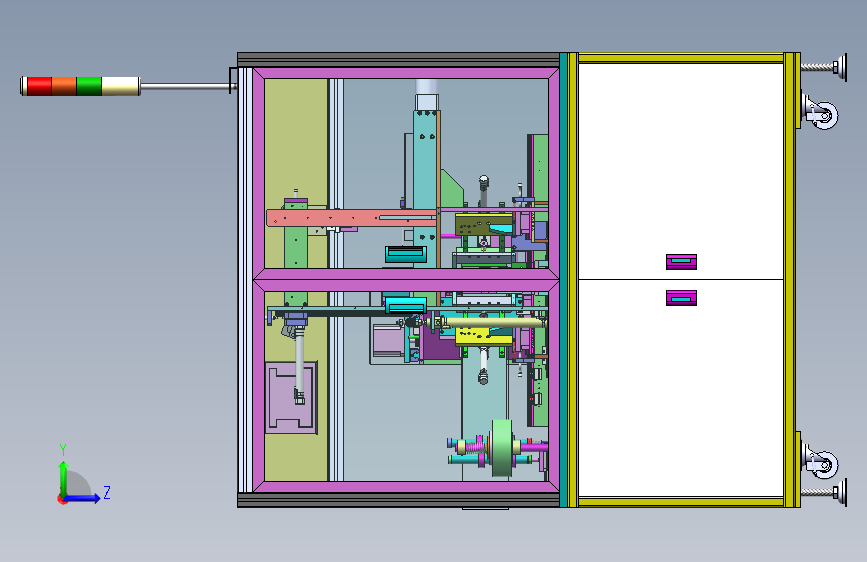Select the white segment of the signal tower
867x562 pixels.
click(x=120, y=86)
